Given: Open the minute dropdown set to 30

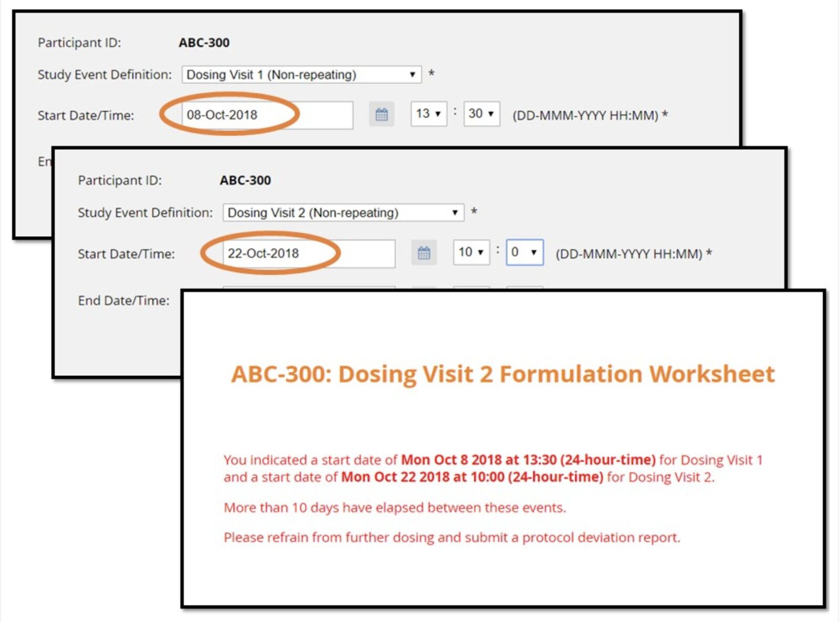Looking at the screenshot, I should (480, 113).
